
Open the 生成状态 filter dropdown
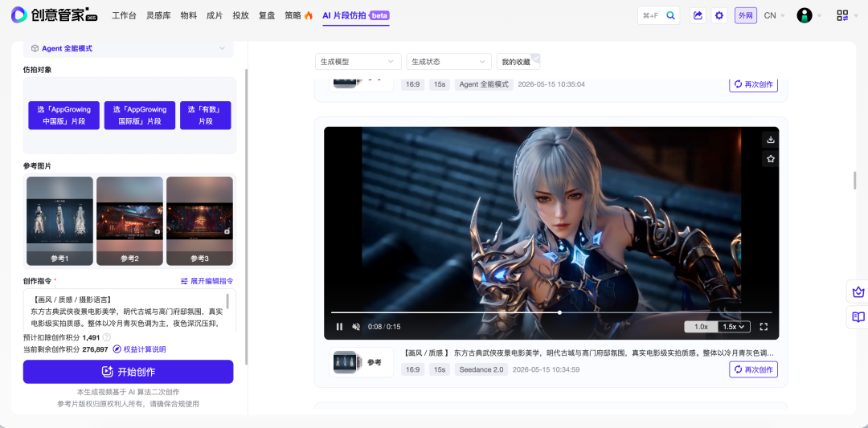(x=449, y=62)
